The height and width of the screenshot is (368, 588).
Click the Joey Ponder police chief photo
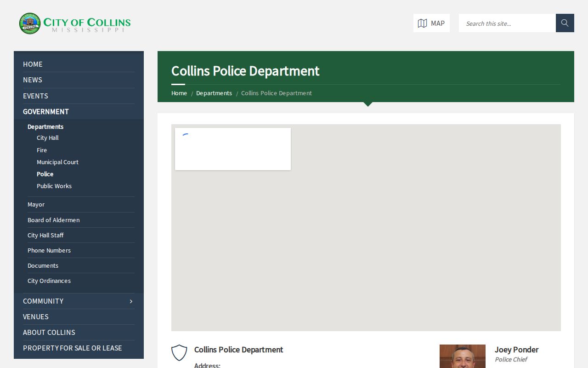(x=463, y=356)
